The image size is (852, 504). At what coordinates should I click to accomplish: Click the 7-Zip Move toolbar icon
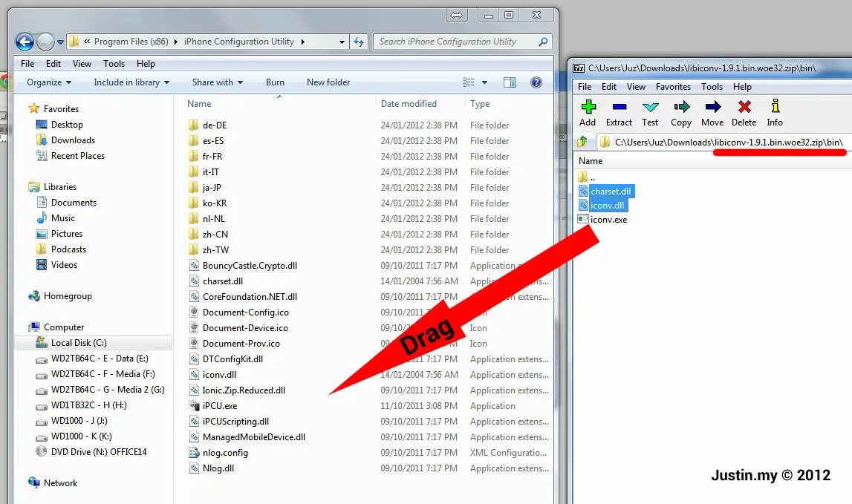click(713, 106)
